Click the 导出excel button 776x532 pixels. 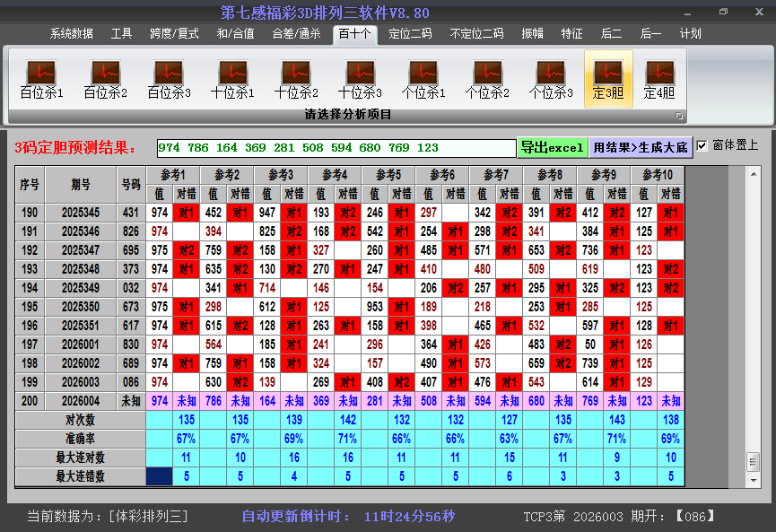[x=553, y=147]
